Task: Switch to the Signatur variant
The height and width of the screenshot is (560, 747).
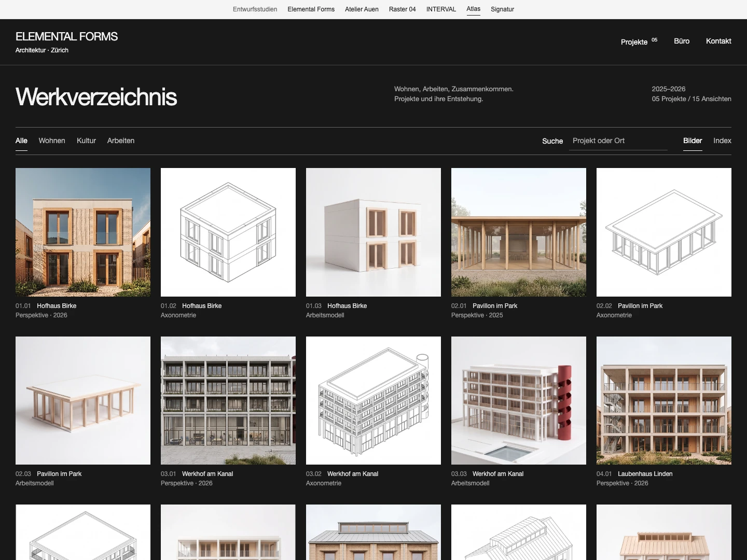Action: (502, 9)
